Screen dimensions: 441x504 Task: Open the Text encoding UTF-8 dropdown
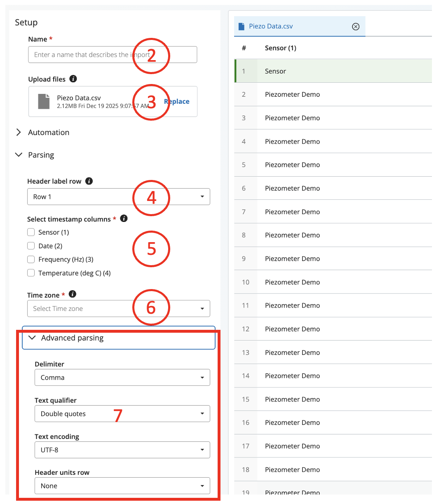pos(122,450)
